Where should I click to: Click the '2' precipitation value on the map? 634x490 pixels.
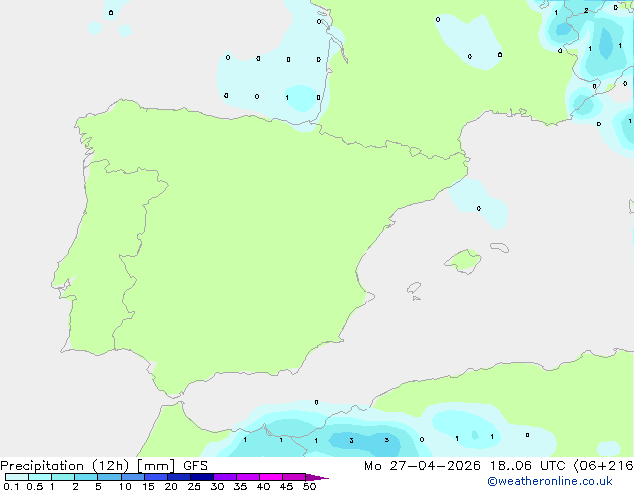(586, 11)
